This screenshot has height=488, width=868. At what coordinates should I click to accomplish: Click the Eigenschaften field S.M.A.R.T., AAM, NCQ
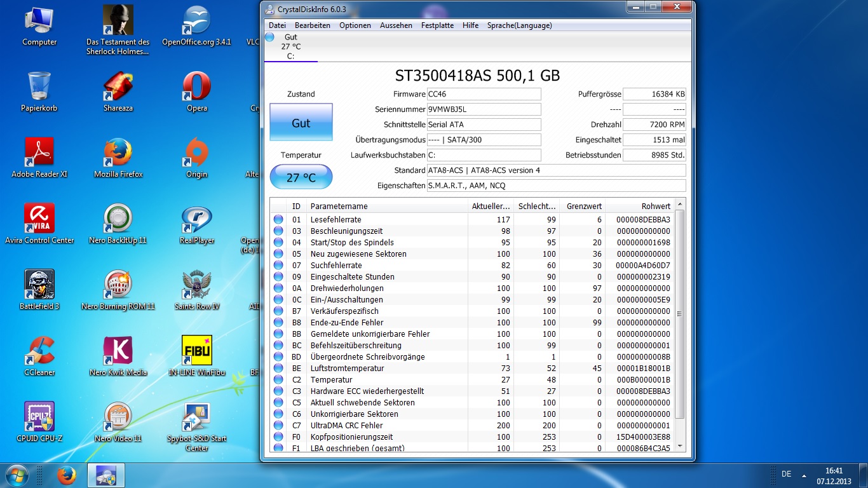pyautogui.click(x=556, y=186)
